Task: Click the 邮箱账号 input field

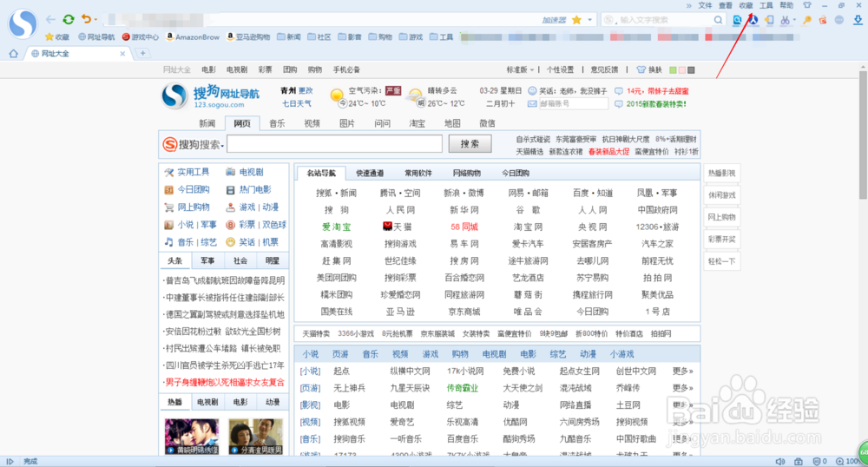Action: pos(573,103)
